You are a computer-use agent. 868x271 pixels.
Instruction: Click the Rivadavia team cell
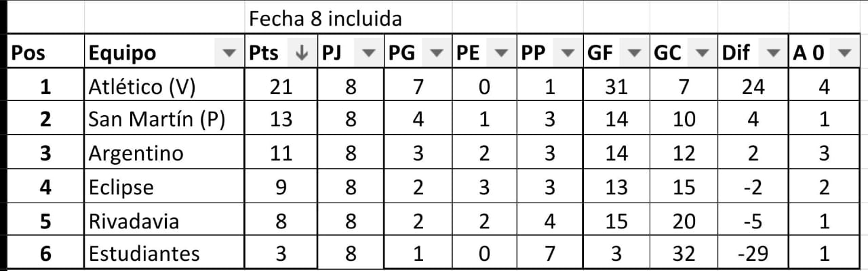(x=165, y=220)
